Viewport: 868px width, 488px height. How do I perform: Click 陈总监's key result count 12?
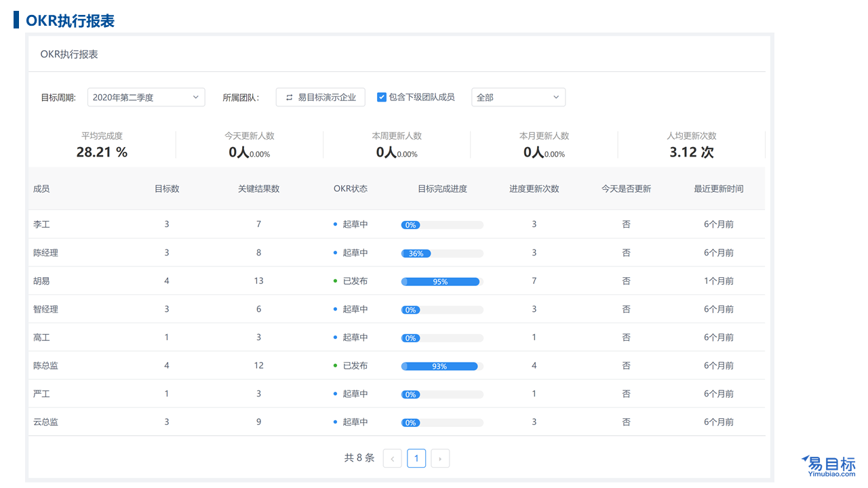[258, 365]
